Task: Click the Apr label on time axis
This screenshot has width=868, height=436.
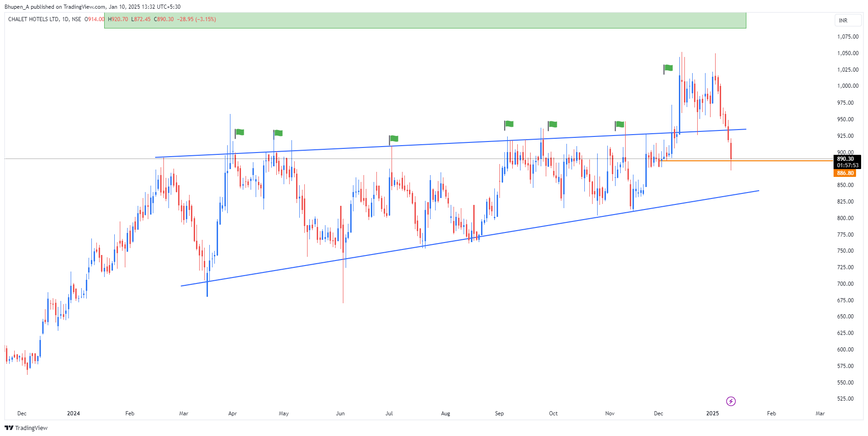Action: (x=233, y=413)
